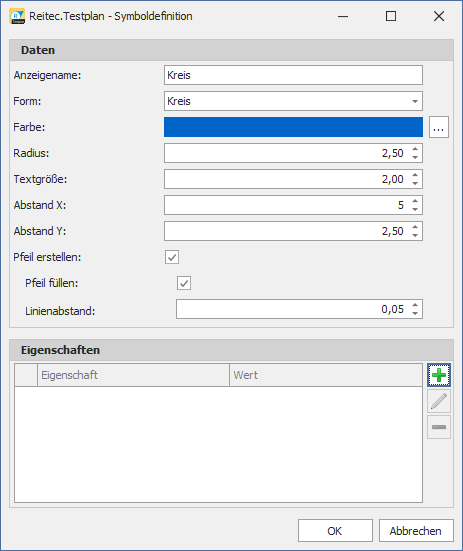463x551 pixels.
Task: Click the pencil edit property icon
Action: 439,401
